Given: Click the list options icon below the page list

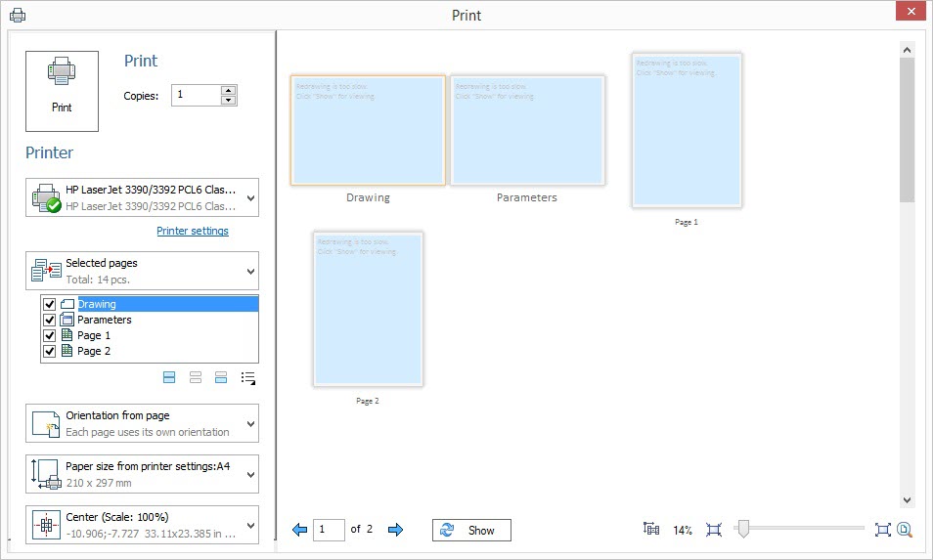Looking at the screenshot, I should [x=248, y=378].
